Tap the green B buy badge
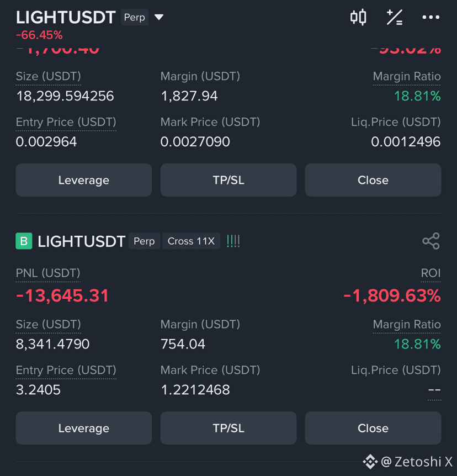Viewport: 457px width, 476px height. 24,241
